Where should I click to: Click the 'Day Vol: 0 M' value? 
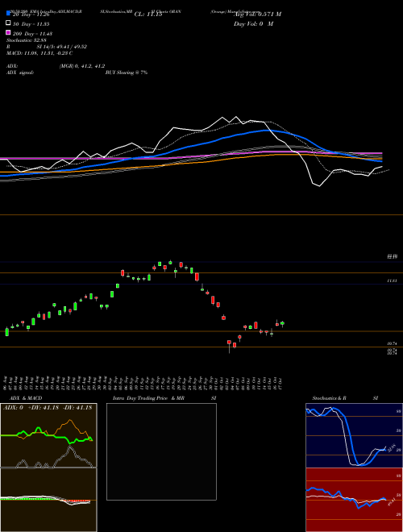[253, 23]
